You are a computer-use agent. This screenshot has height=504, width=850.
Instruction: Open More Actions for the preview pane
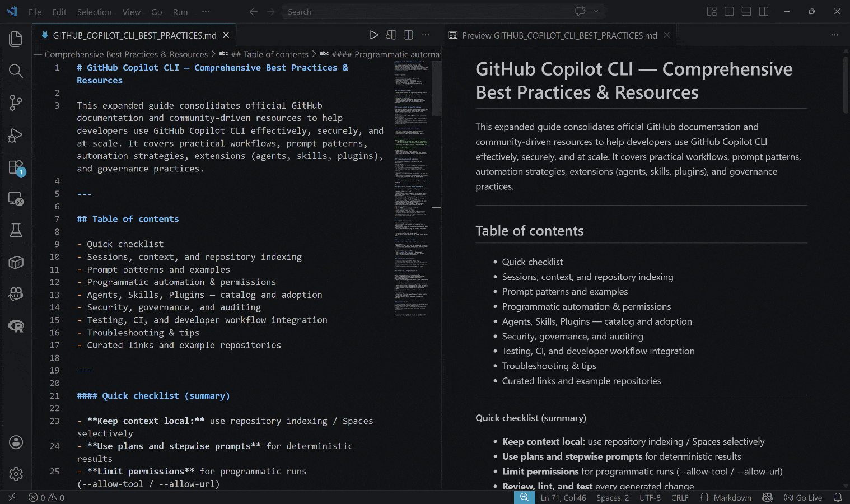tap(834, 35)
